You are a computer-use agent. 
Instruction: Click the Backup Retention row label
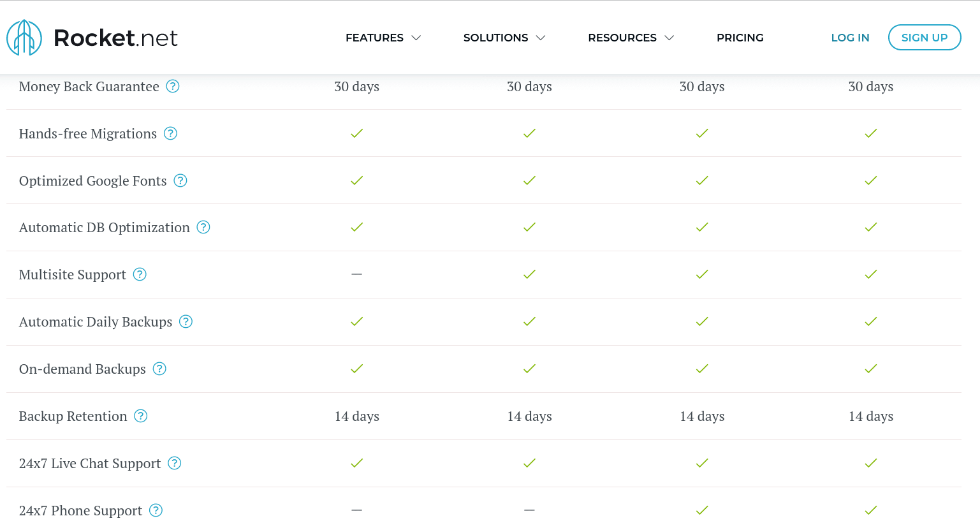(x=73, y=416)
